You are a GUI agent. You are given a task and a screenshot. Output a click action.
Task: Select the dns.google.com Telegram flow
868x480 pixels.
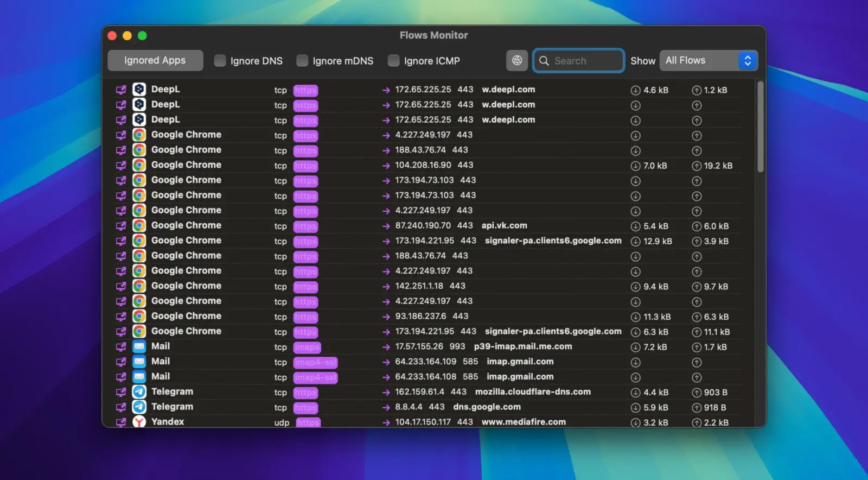pyautogui.click(x=487, y=407)
